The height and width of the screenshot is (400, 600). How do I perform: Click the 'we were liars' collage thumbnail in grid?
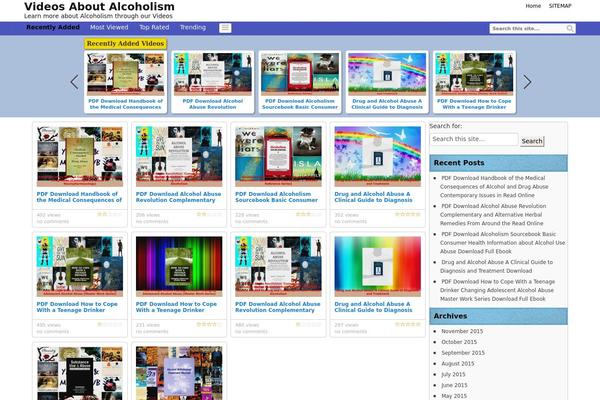click(x=279, y=156)
